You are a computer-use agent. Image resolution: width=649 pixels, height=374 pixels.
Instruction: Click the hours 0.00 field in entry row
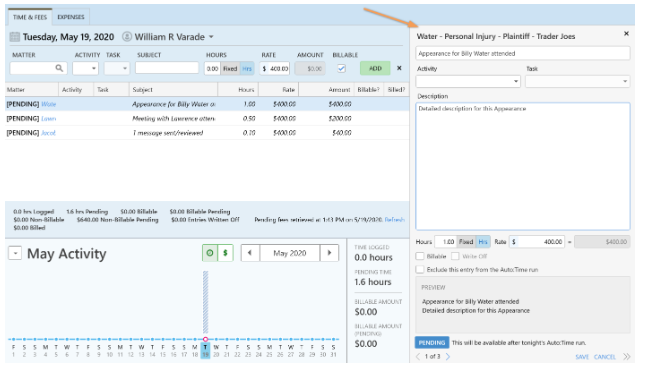pos(212,68)
